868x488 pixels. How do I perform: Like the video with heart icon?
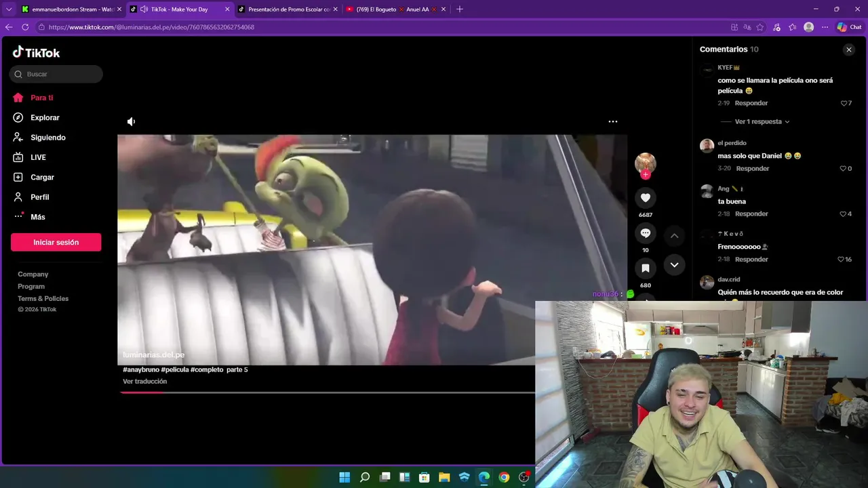pos(646,198)
